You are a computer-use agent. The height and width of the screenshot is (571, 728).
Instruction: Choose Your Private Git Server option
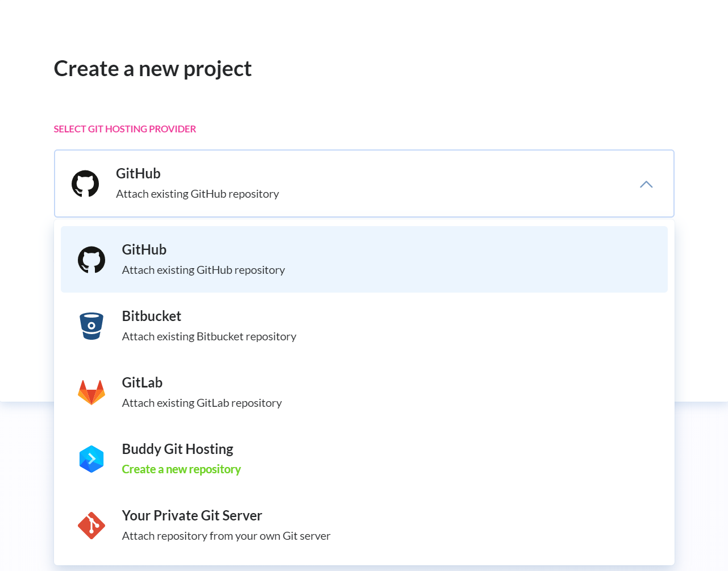click(364, 526)
